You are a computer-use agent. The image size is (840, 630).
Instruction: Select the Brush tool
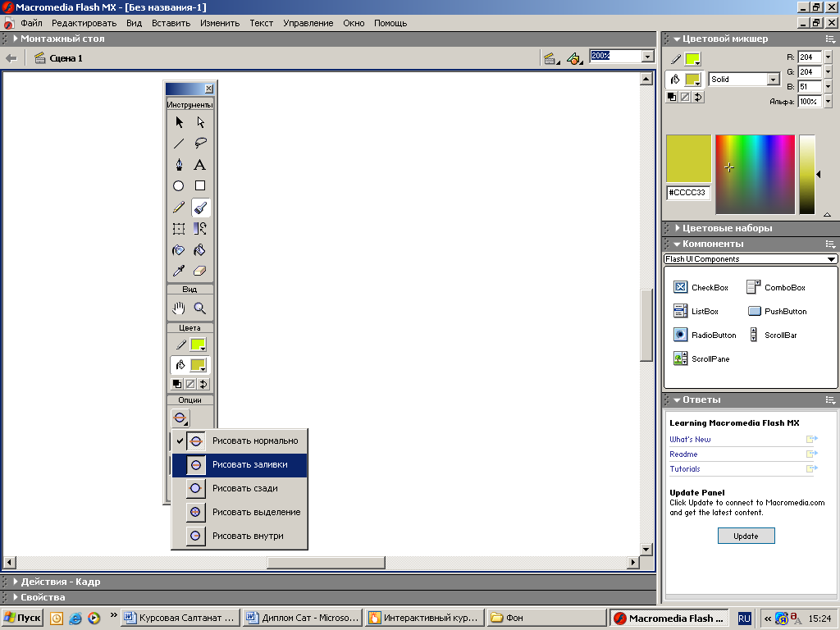coord(200,208)
